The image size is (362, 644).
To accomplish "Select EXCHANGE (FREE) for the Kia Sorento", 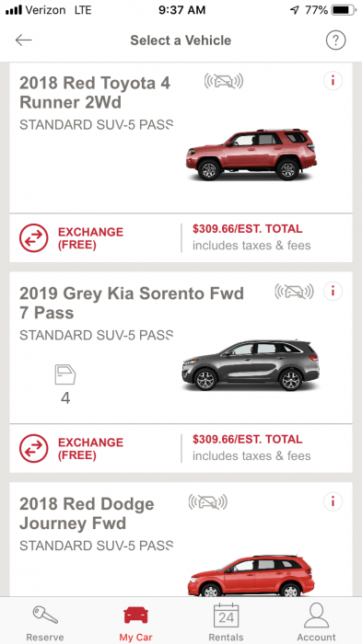I will click(x=90, y=449).
